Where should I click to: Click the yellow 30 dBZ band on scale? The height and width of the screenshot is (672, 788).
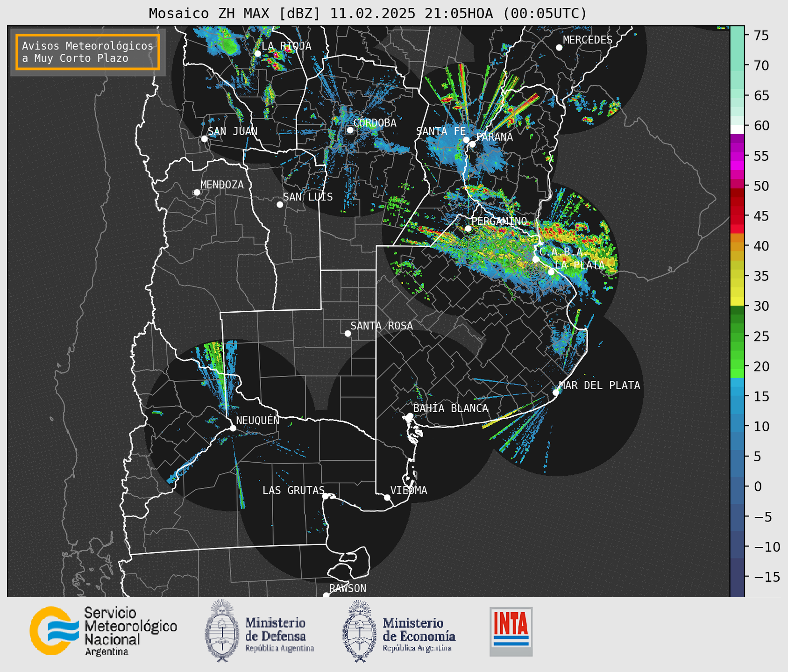[x=737, y=302]
